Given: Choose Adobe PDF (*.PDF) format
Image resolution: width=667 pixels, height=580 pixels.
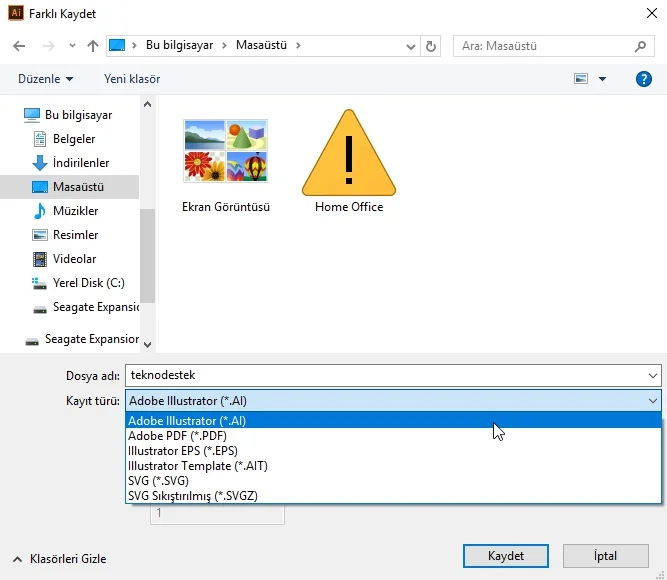Looking at the screenshot, I should 393,436.
